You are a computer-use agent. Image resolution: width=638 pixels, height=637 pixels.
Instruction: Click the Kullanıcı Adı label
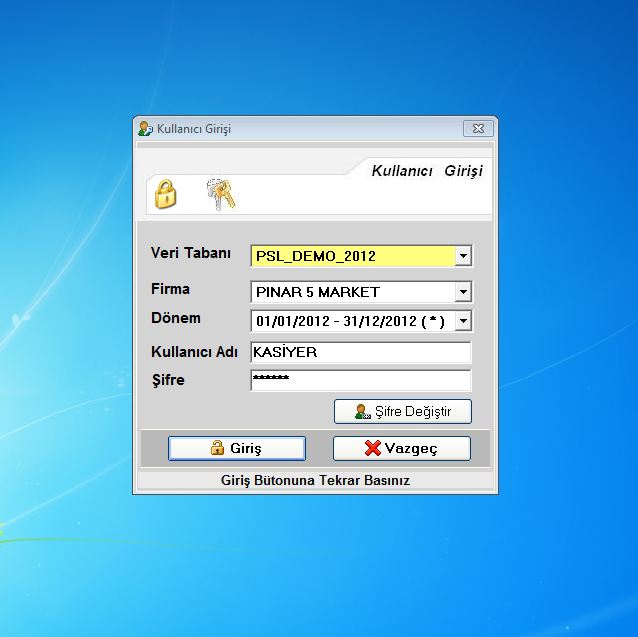coord(194,352)
